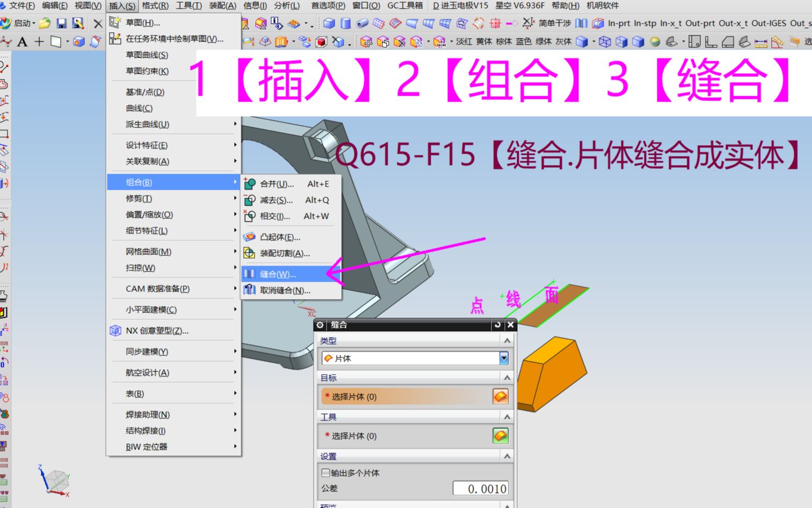Select the text tool A icon
812x508 pixels.
tap(22, 41)
